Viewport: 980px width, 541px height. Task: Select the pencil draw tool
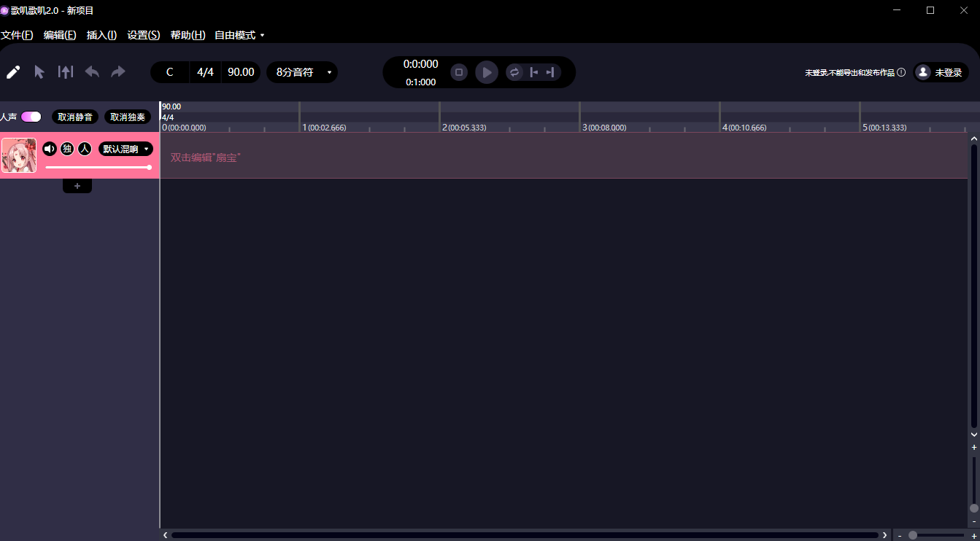coord(13,72)
